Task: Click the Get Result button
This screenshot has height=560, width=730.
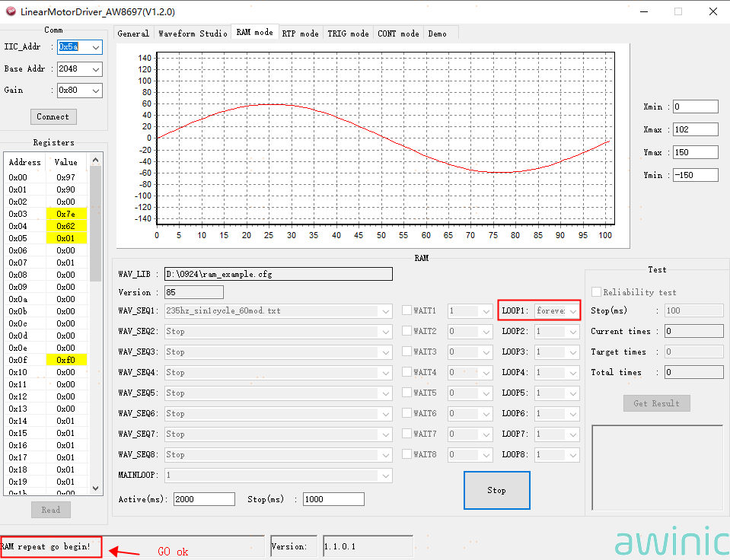Action: (656, 403)
